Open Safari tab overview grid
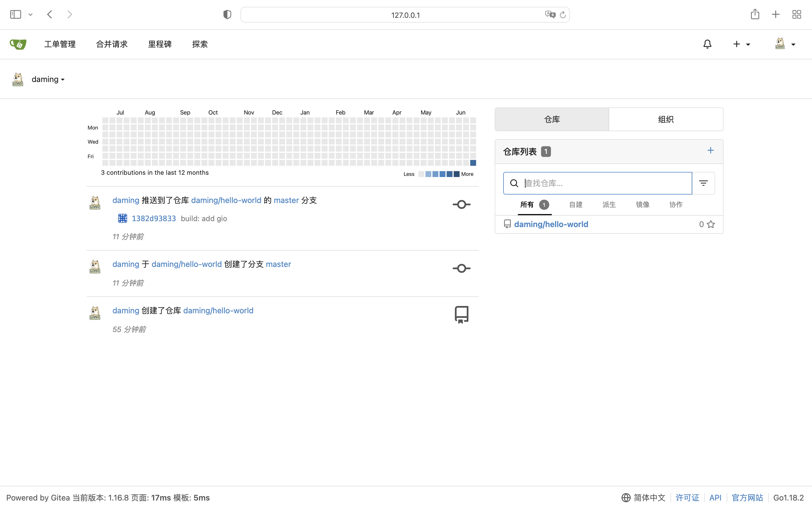The width and height of the screenshot is (812, 509). pos(796,14)
